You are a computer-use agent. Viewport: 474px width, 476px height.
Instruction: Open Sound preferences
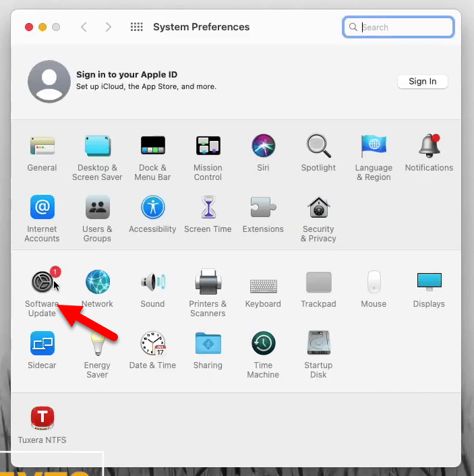coord(153,282)
